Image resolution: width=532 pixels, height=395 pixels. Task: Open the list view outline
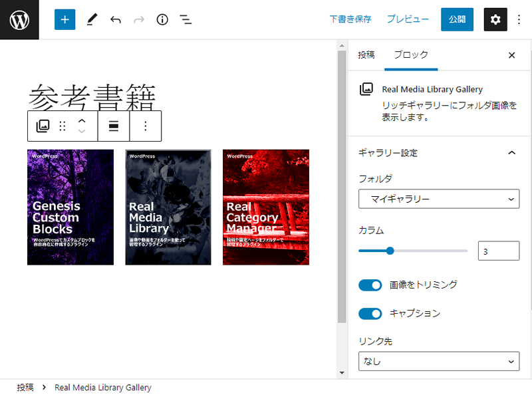[186, 20]
